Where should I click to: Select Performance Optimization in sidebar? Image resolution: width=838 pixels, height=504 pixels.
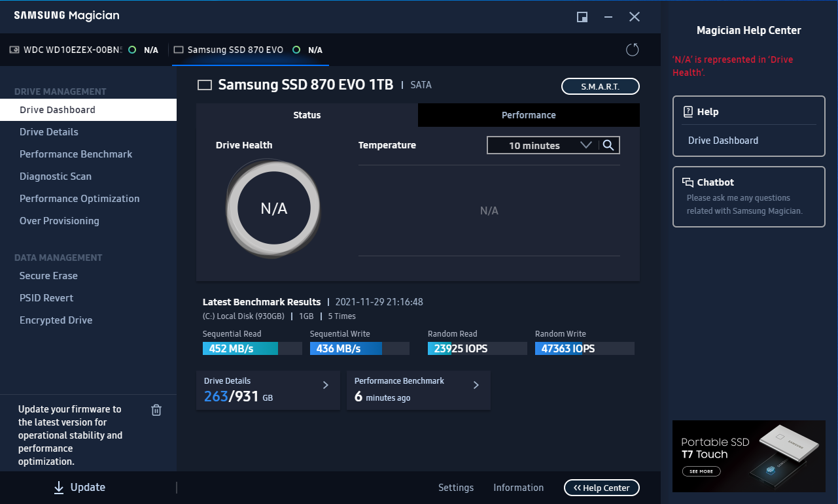pos(88,199)
